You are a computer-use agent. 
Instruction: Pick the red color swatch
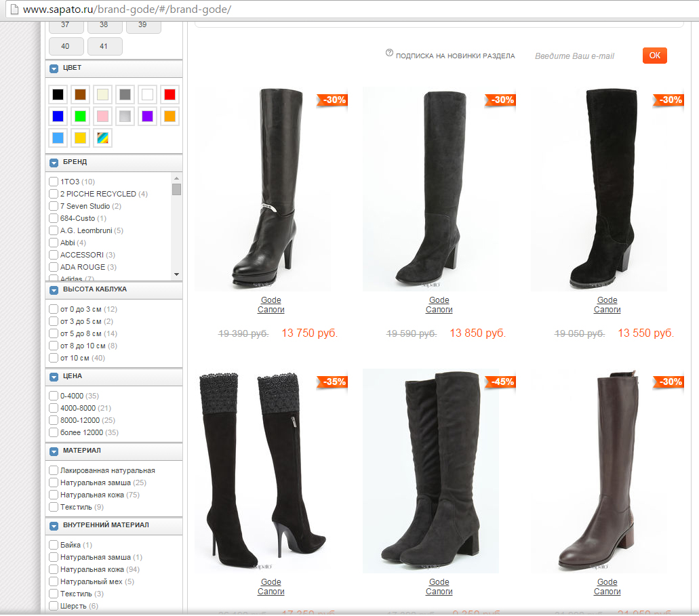pyautogui.click(x=169, y=94)
